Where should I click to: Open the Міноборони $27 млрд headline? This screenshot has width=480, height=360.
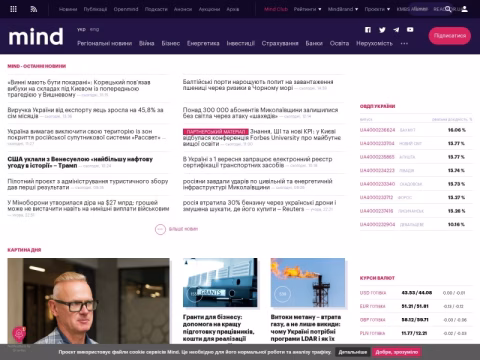tap(88, 206)
